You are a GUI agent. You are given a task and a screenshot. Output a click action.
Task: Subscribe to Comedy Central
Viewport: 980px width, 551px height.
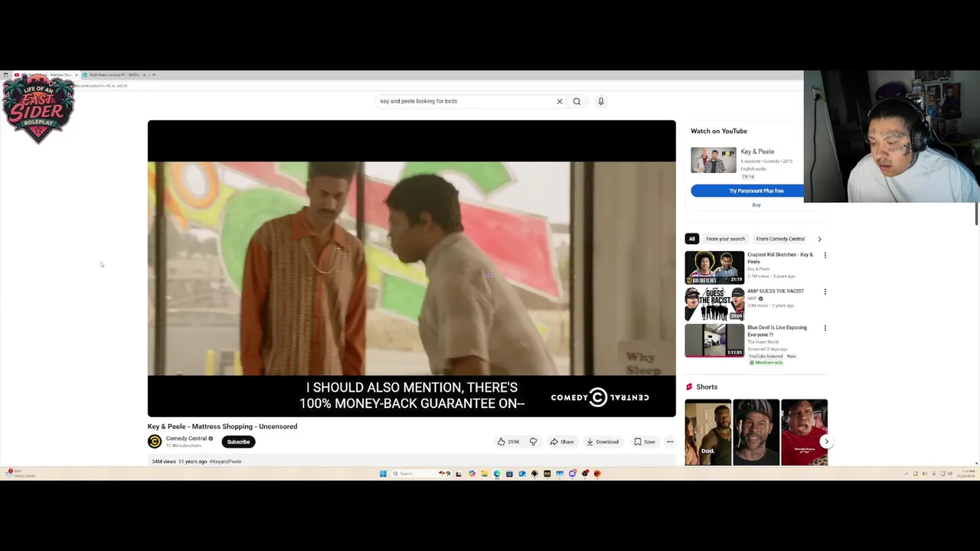[238, 442]
